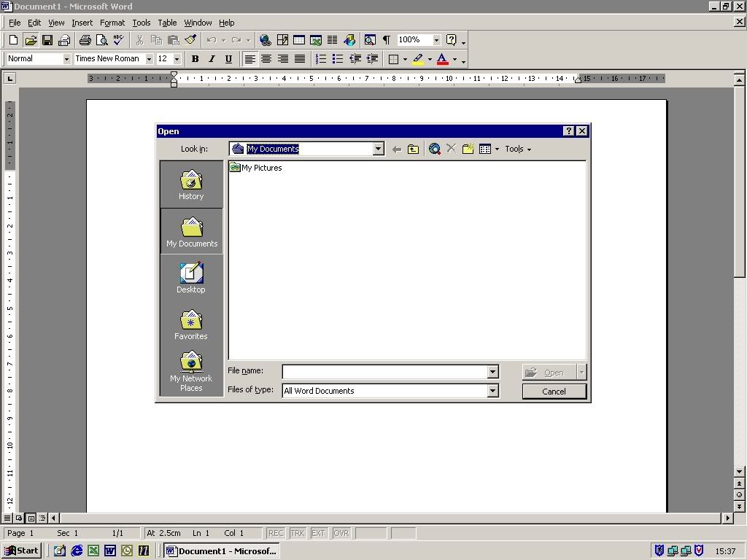Expand the Files of type dropdown

pos(492,391)
